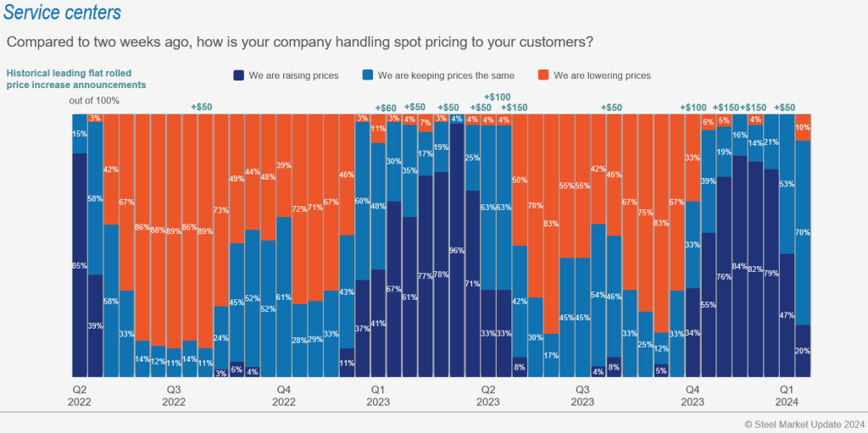Screen dimensions: 868x433
Task: Select the 10% orange segment in the last bar
Action: tap(803, 127)
